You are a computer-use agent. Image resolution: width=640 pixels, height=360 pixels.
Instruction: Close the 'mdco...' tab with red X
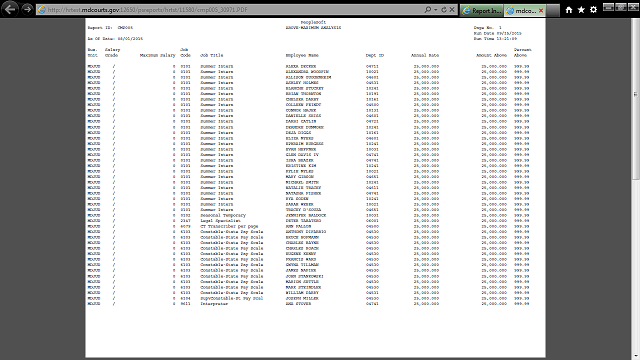541,11
